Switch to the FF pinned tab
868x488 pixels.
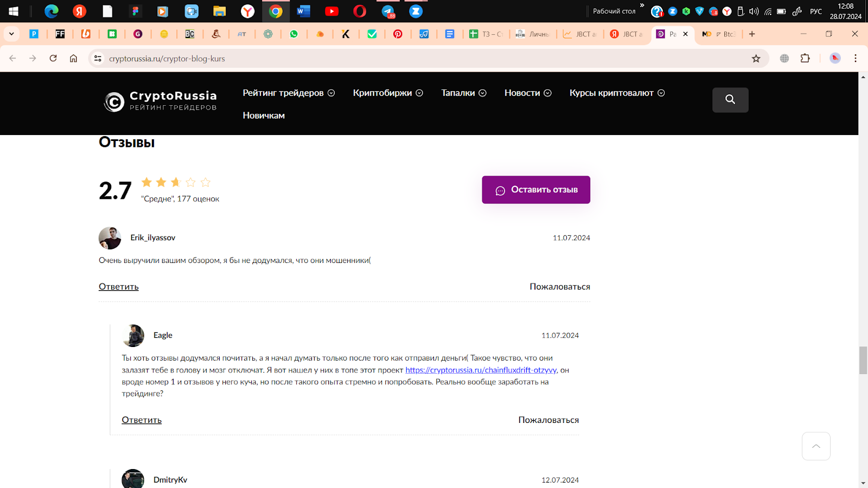60,34
